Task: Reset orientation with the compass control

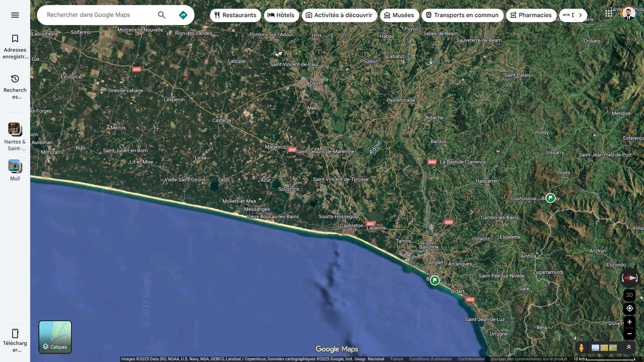Action: click(x=629, y=278)
